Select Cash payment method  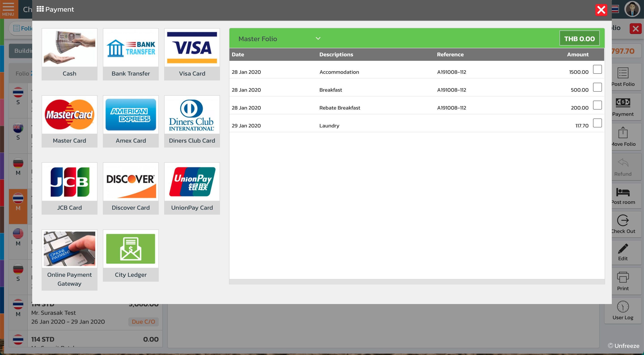pyautogui.click(x=69, y=54)
